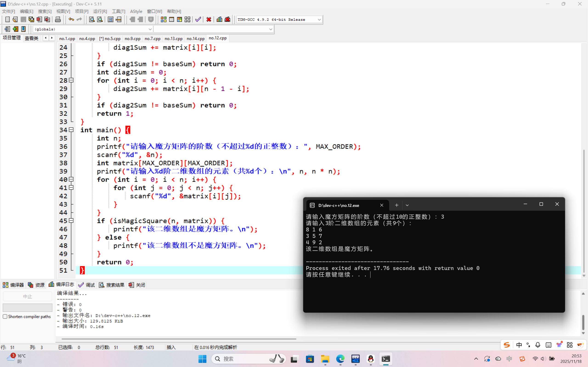
Task: Toggle the Shorten compiler paths checkbox
Action: click(5, 317)
